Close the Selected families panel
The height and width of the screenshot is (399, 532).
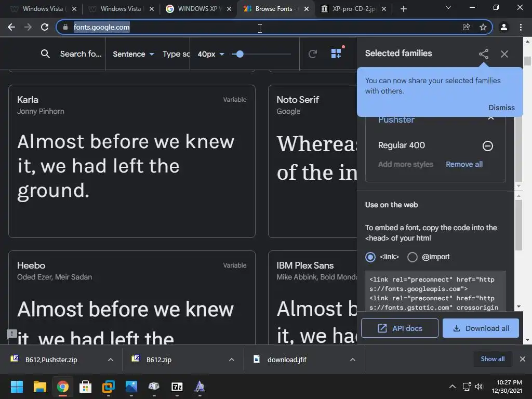[x=504, y=54]
